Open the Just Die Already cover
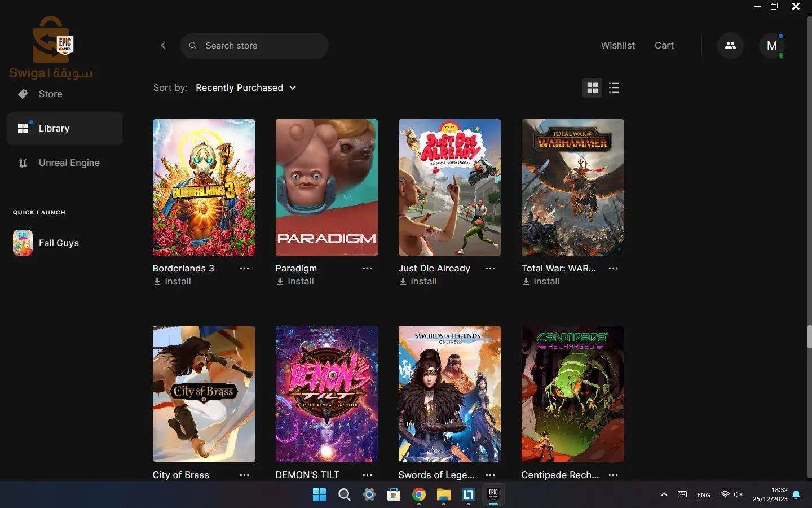The width and height of the screenshot is (812, 508). click(x=449, y=187)
